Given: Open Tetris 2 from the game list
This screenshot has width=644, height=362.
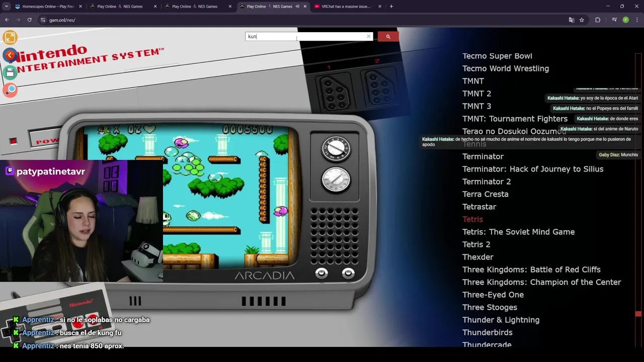Looking at the screenshot, I should coord(476,244).
